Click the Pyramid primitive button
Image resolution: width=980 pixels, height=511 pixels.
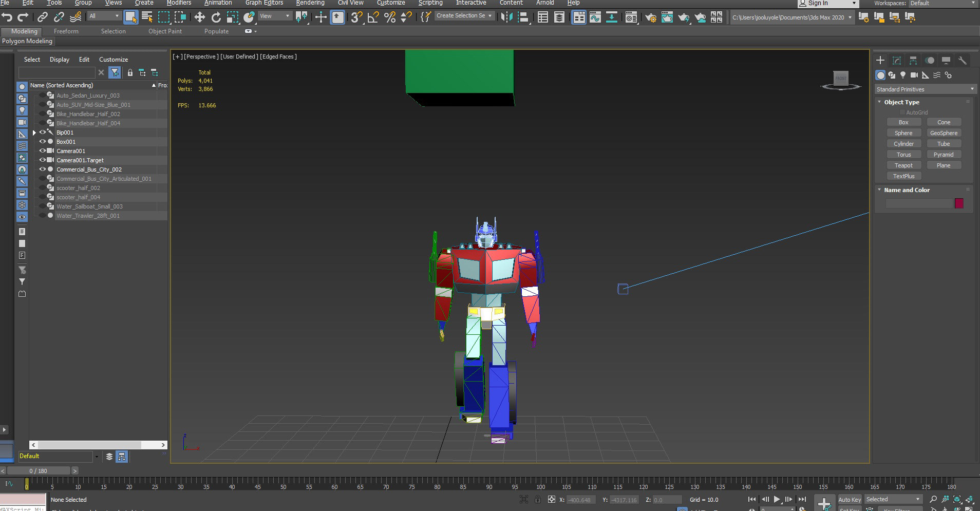coord(944,155)
